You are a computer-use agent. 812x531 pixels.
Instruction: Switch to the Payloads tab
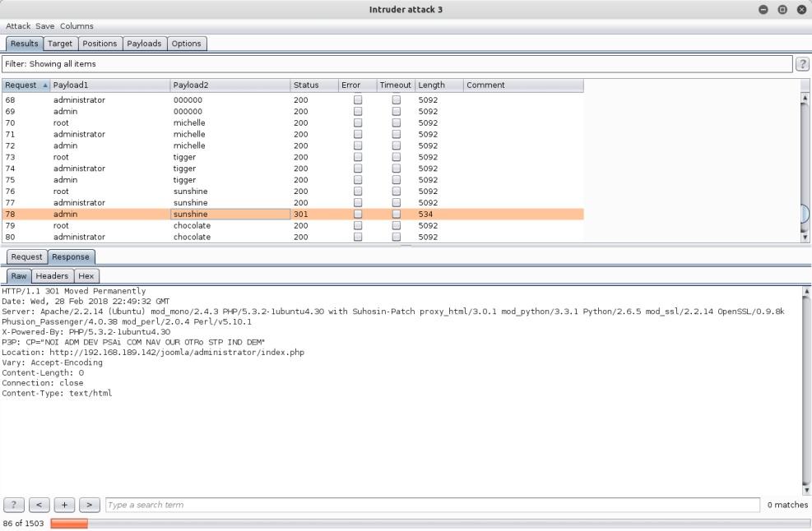point(144,44)
